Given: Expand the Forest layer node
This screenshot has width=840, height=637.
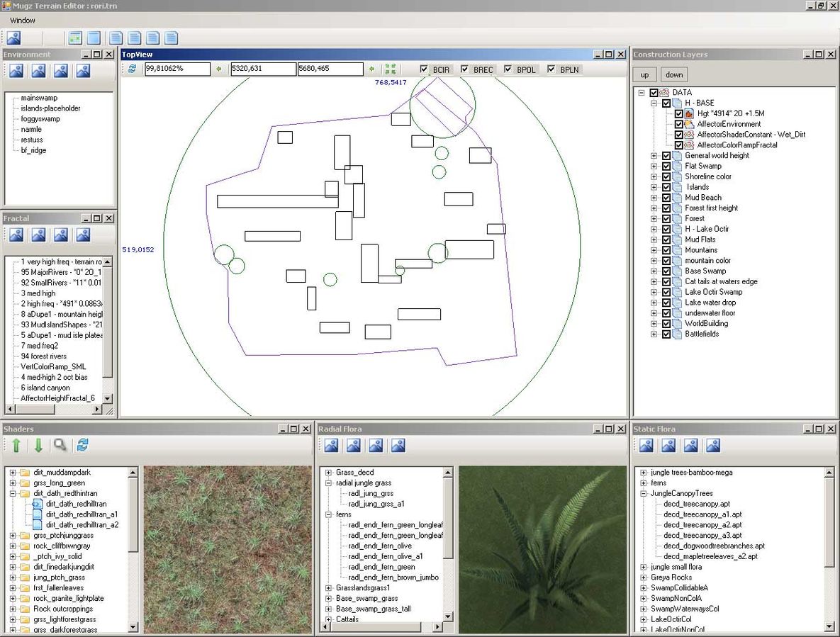Looking at the screenshot, I should [x=654, y=219].
